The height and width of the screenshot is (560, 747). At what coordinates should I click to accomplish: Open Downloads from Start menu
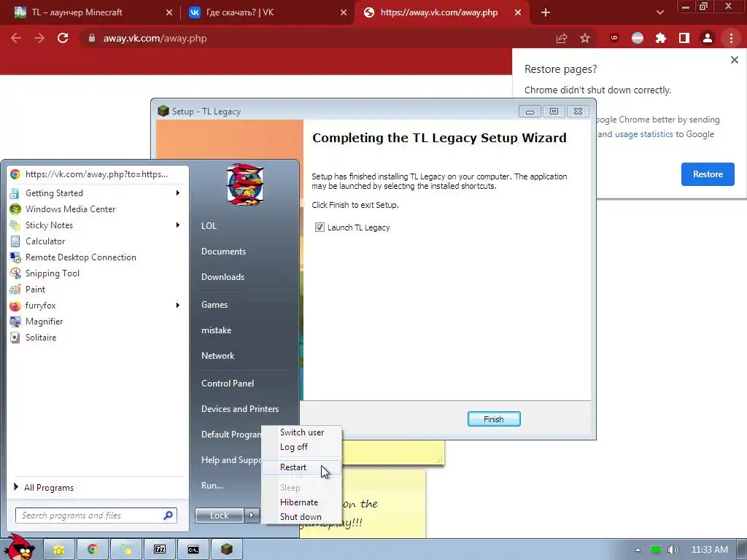(x=223, y=277)
